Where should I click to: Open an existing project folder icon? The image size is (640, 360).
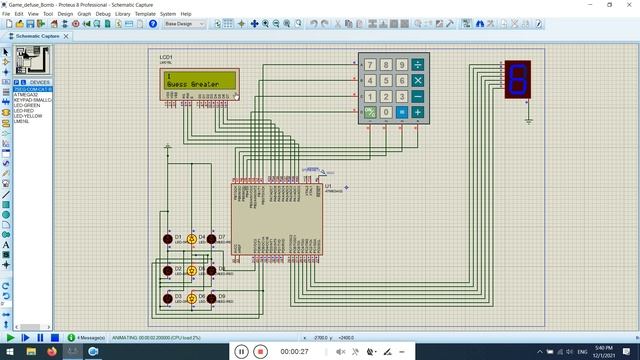coord(19,24)
